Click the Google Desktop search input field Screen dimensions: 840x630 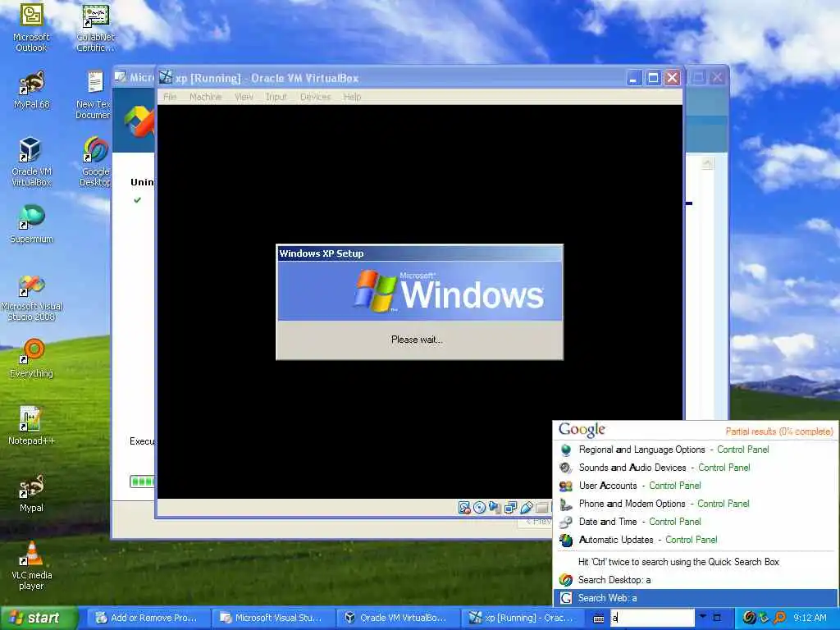pos(652,618)
